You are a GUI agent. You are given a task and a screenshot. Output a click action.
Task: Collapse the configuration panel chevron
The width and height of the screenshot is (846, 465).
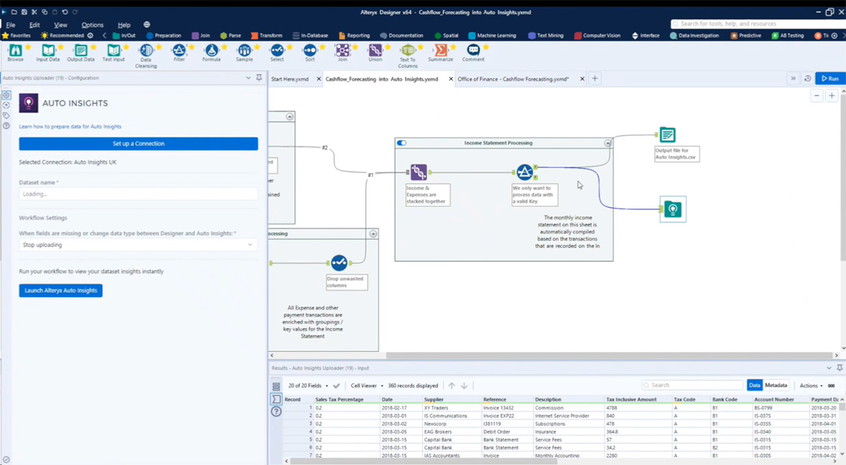(248, 78)
